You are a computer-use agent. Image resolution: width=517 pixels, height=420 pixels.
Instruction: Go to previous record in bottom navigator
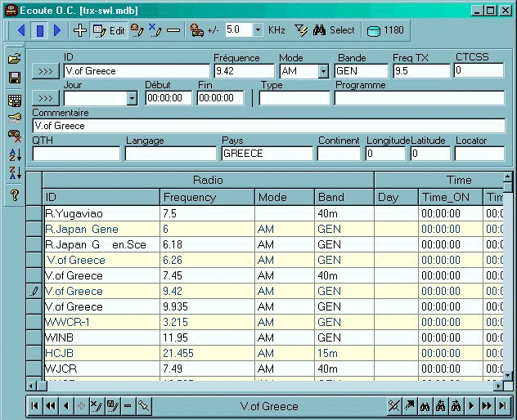click(66, 405)
